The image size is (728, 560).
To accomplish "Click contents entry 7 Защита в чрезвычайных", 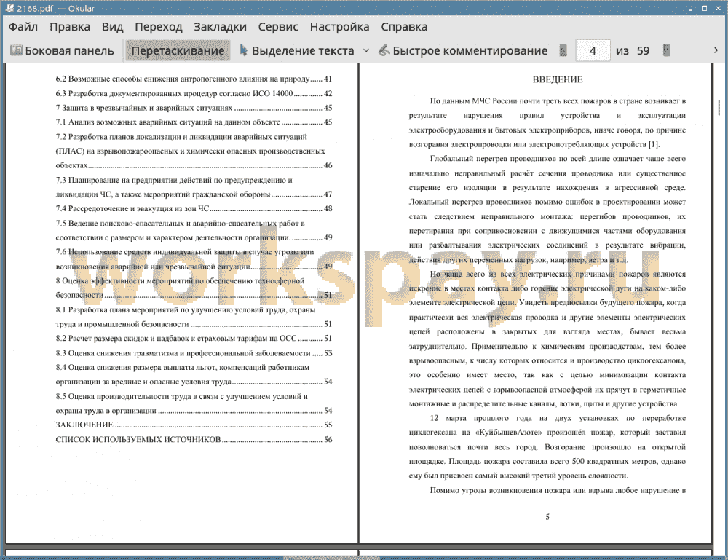I will [x=194, y=108].
